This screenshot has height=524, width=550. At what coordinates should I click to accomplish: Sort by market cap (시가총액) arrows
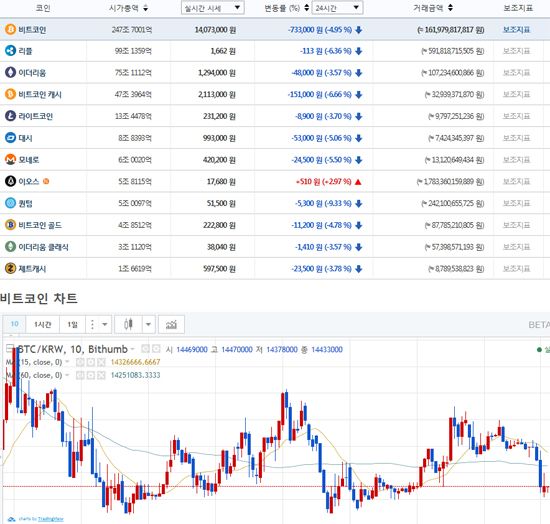pyautogui.click(x=146, y=8)
